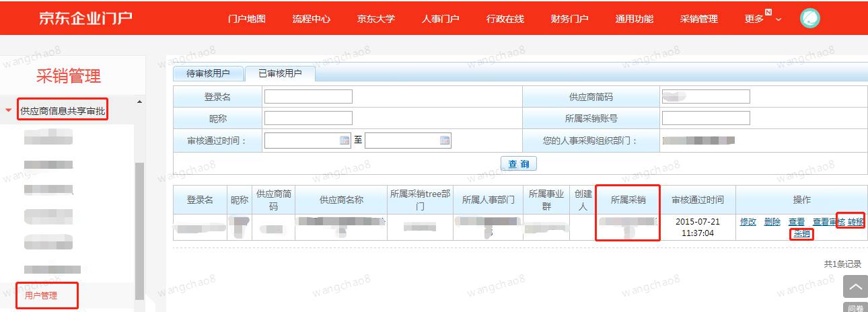
Task: Focus the 昵称 input field
Action: [x=308, y=118]
